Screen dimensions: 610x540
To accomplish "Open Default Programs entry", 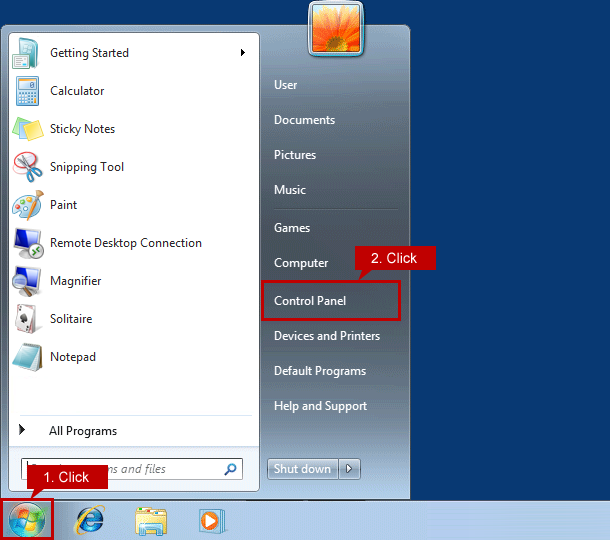I will 320,371.
